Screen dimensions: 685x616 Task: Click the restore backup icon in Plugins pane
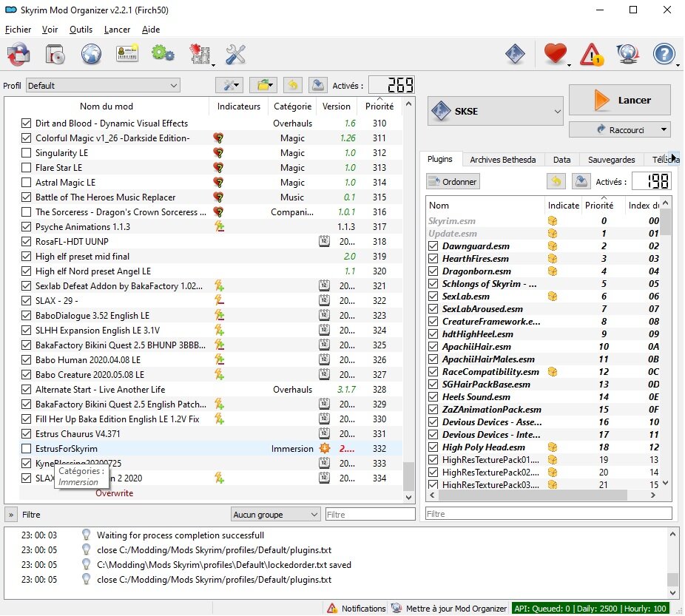pos(556,181)
